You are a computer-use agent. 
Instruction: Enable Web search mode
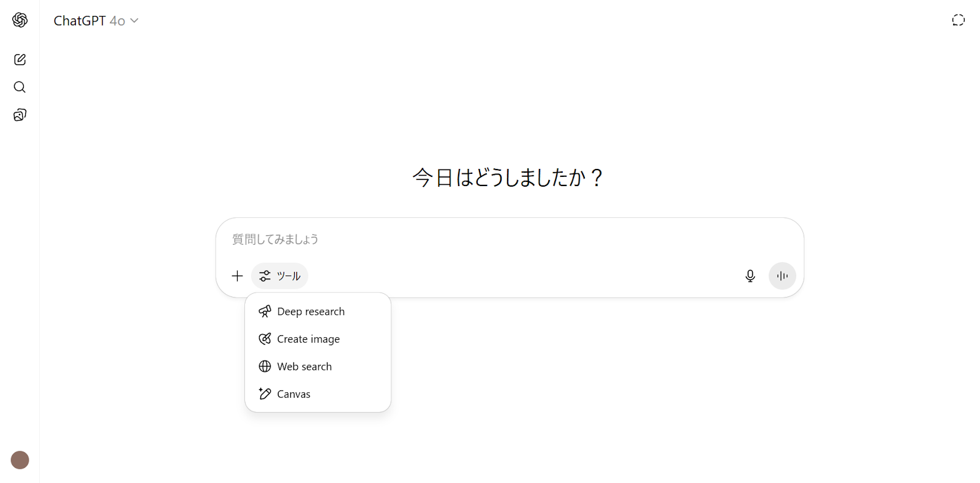[x=304, y=366]
